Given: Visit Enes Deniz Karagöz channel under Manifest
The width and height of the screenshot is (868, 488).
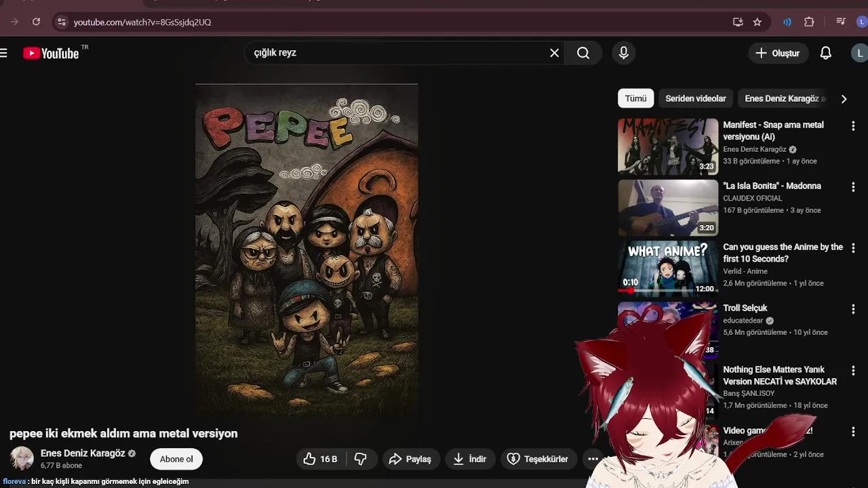Looking at the screenshot, I should pos(754,149).
